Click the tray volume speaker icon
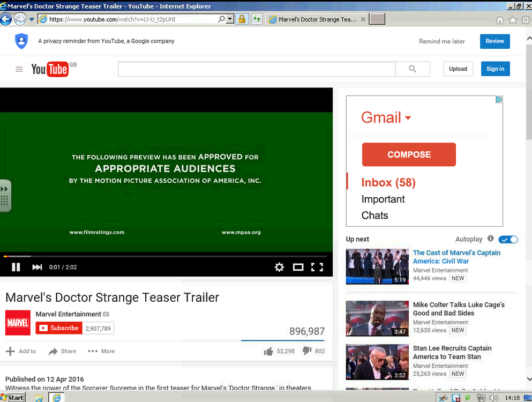Screen dimensions: 532x402 point(493,398)
